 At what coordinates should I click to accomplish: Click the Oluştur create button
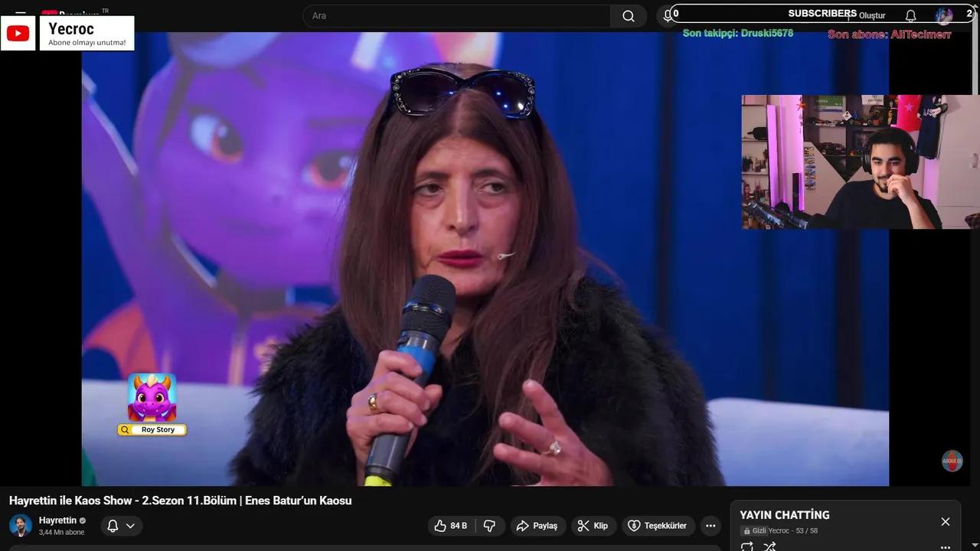(872, 16)
